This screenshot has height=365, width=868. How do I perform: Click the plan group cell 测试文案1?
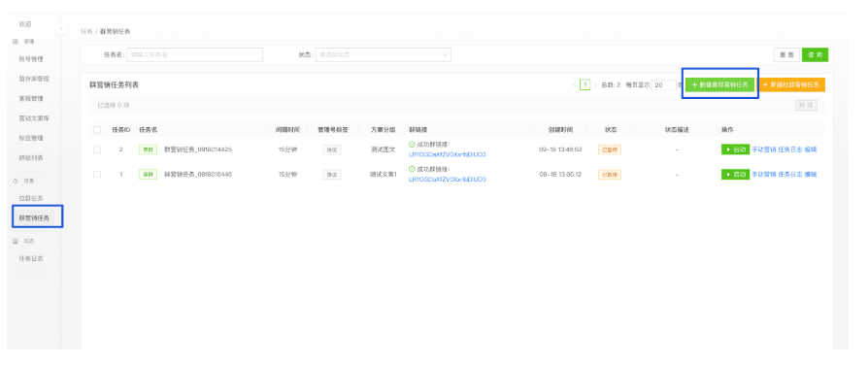(384, 175)
